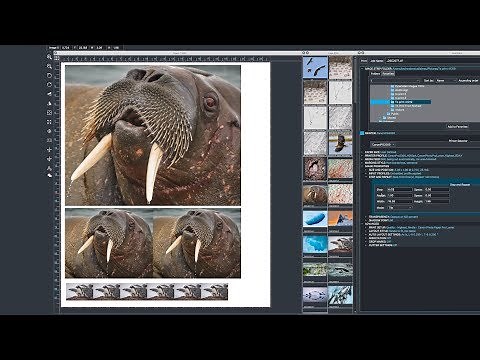Click the repeated bird strip across the page foot
The height and width of the screenshot is (360, 480).
coord(147,292)
